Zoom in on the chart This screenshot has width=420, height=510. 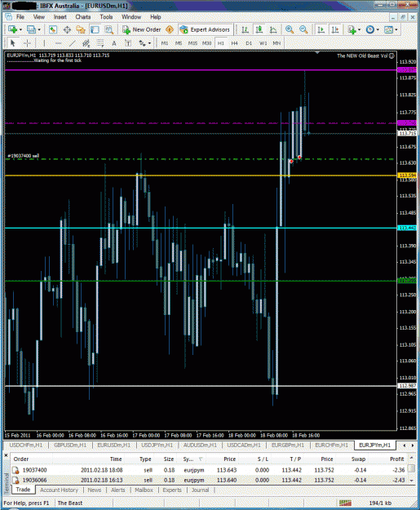click(x=290, y=29)
